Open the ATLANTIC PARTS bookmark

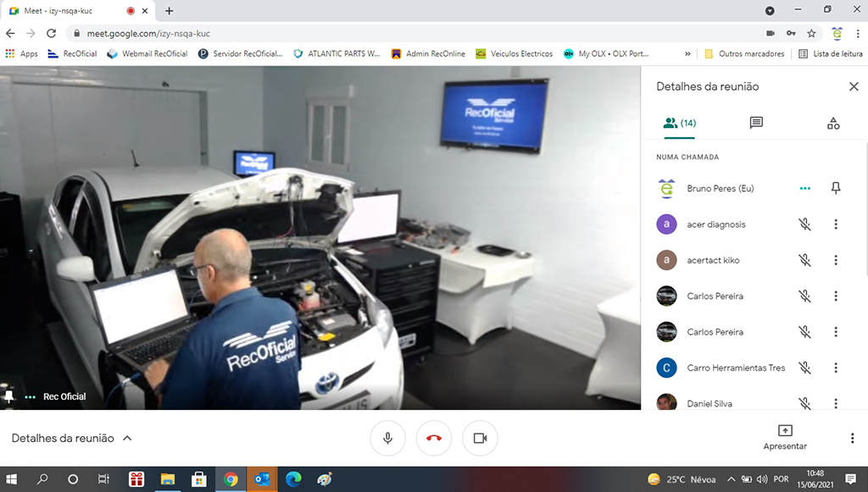[x=337, y=53]
